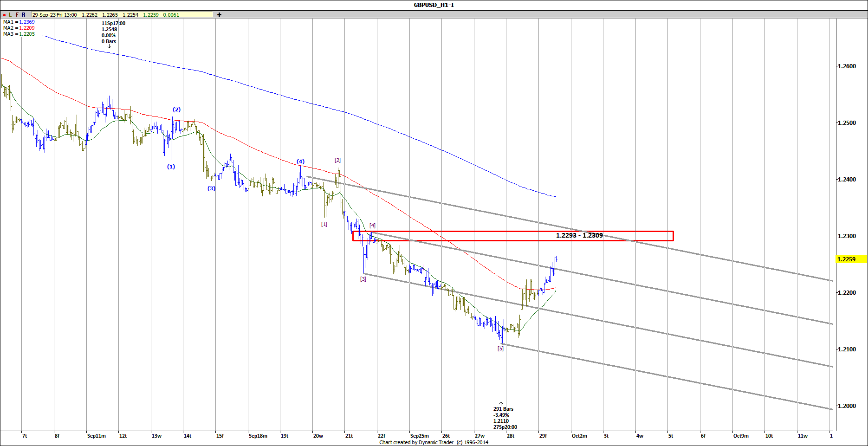Click the red record dot icon
The image size is (868, 446).
pos(4,15)
